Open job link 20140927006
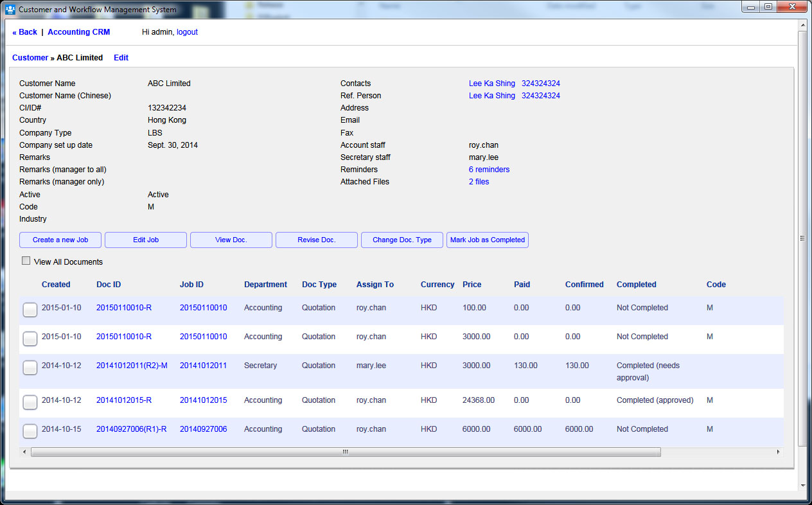 [x=203, y=429]
